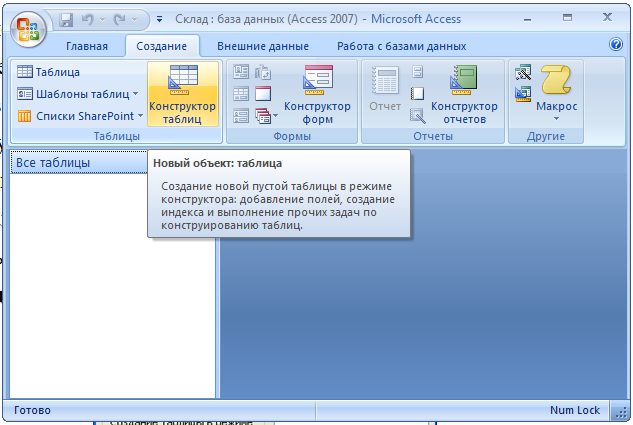Image resolution: width=633 pixels, height=425 pixels.
Task: Open the Query Design icon
Action: point(523,94)
